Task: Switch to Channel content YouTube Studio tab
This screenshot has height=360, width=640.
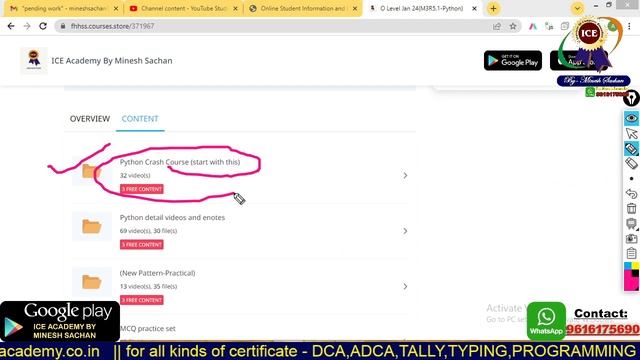Action: coord(184,8)
